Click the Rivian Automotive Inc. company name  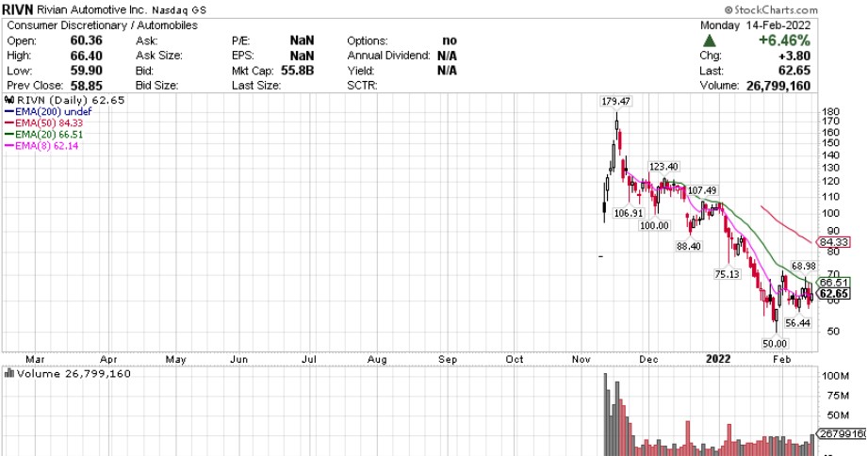pos(92,10)
